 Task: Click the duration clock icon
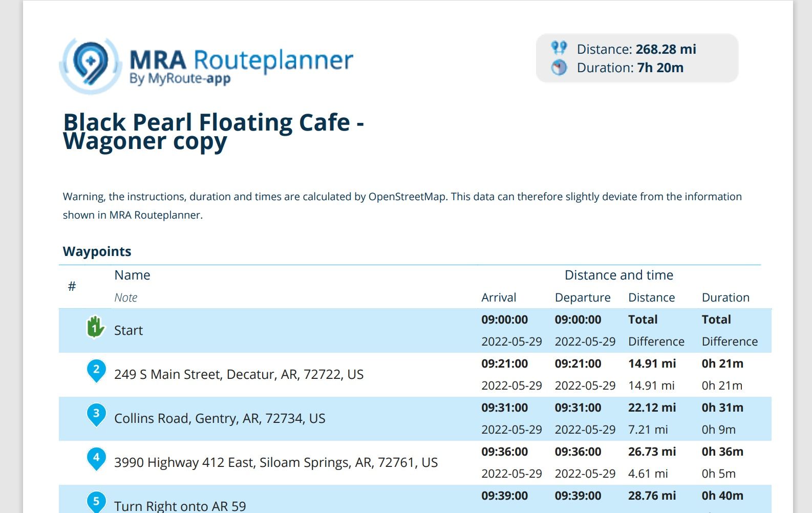pyautogui.click(x=559, y=67)
